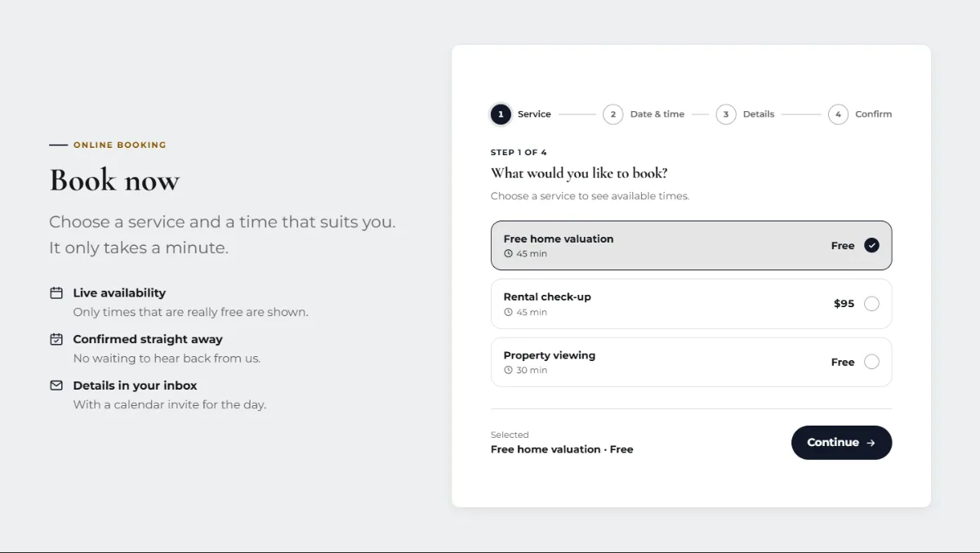980x553 pixels.
Task: Click the 'Live availability' text
Action: (x=119, y=292)
